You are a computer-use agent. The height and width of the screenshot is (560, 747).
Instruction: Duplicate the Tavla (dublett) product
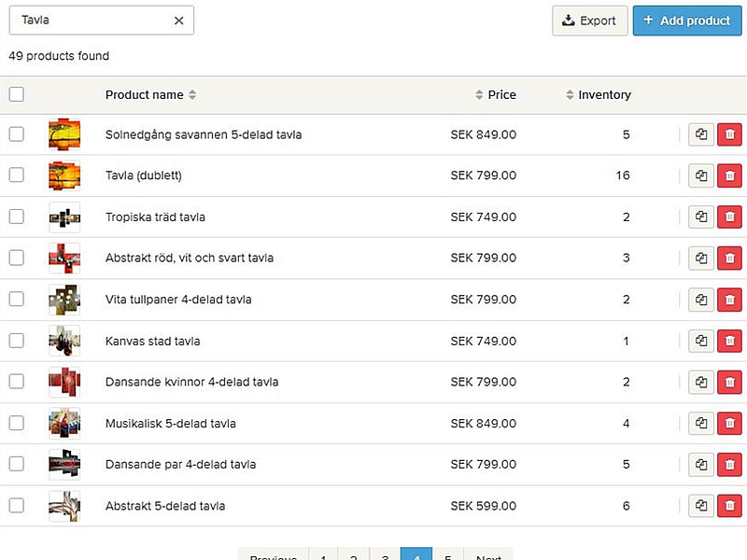[x=701, y=175]
